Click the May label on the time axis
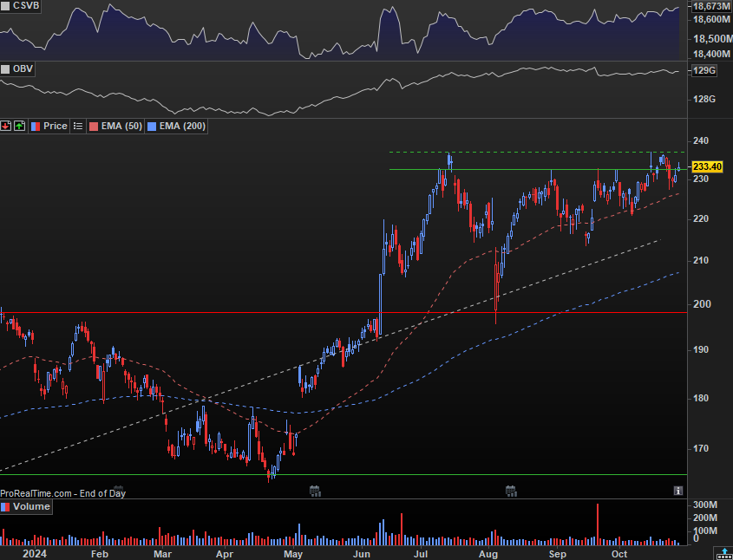 [x=293, y=554]
